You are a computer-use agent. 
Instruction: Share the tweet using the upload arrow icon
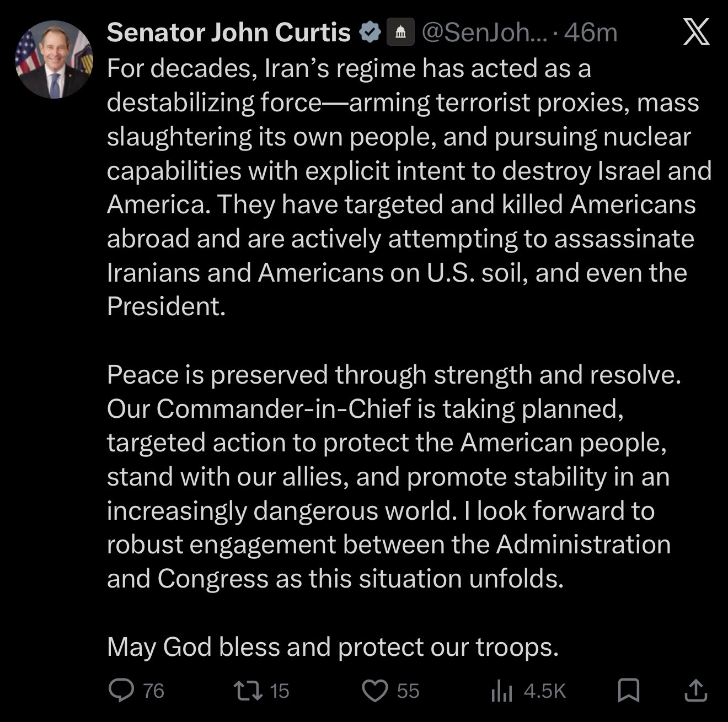pos(695,690)
